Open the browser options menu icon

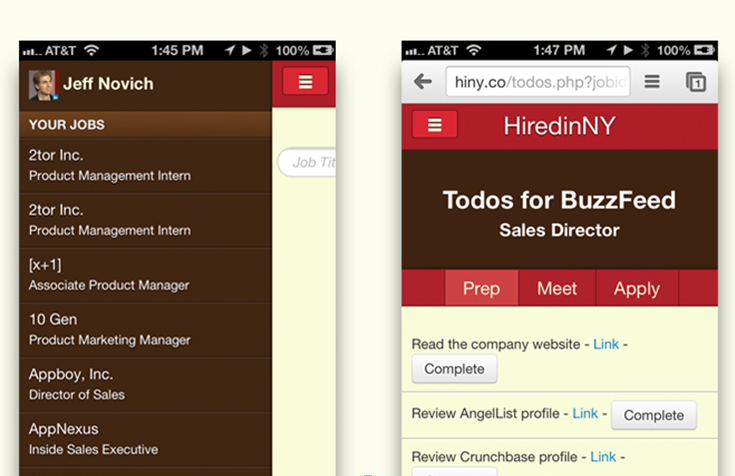click(651, 82)
